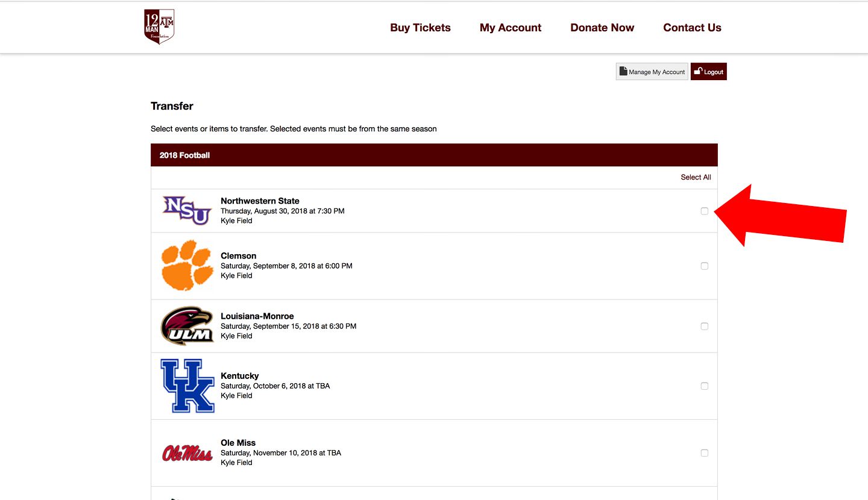
Task: Click the Clemson tiger paw logo
Action: (187, 266)
